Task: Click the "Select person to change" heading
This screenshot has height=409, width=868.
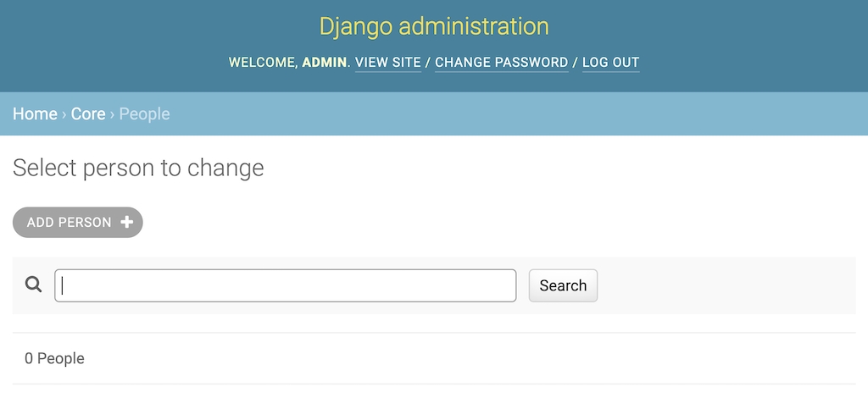Action: point(138,168)
